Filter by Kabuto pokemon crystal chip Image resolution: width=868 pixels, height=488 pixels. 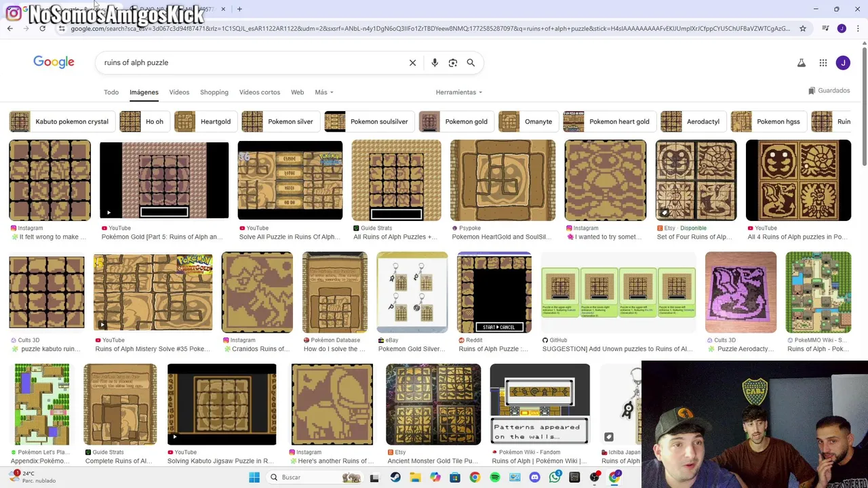tap(61, 121)
